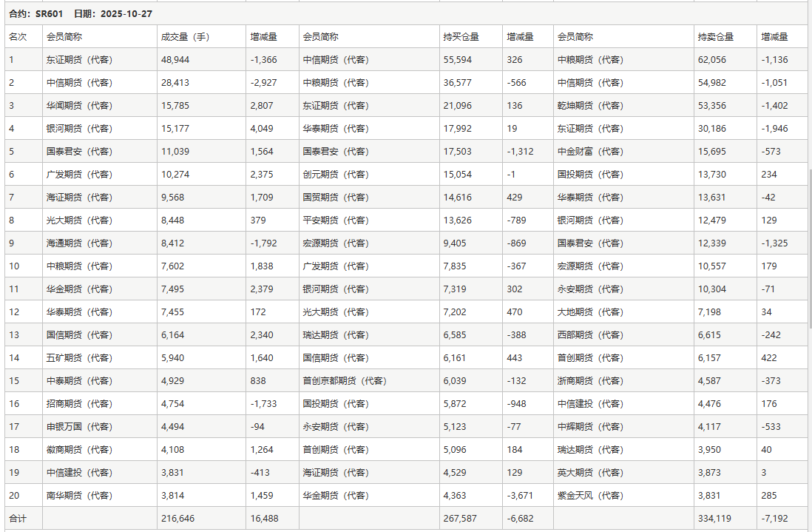Select the change value -3,671

tap(520, 496)
